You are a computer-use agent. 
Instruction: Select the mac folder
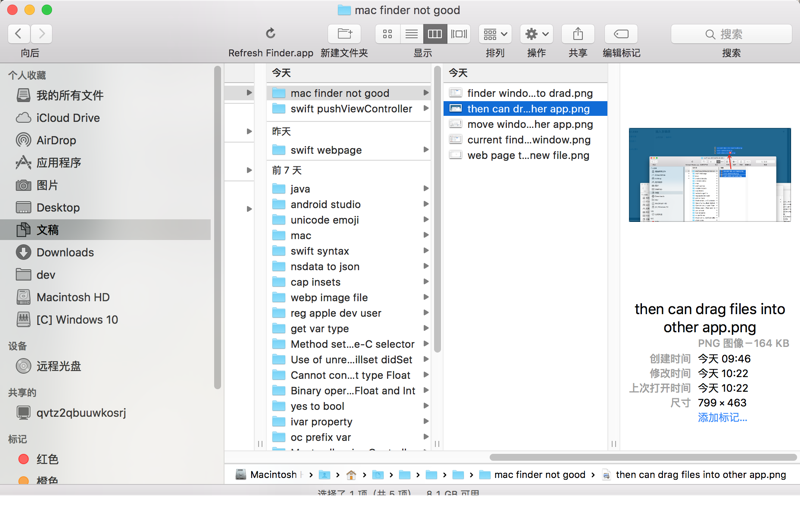pos(349,235)
